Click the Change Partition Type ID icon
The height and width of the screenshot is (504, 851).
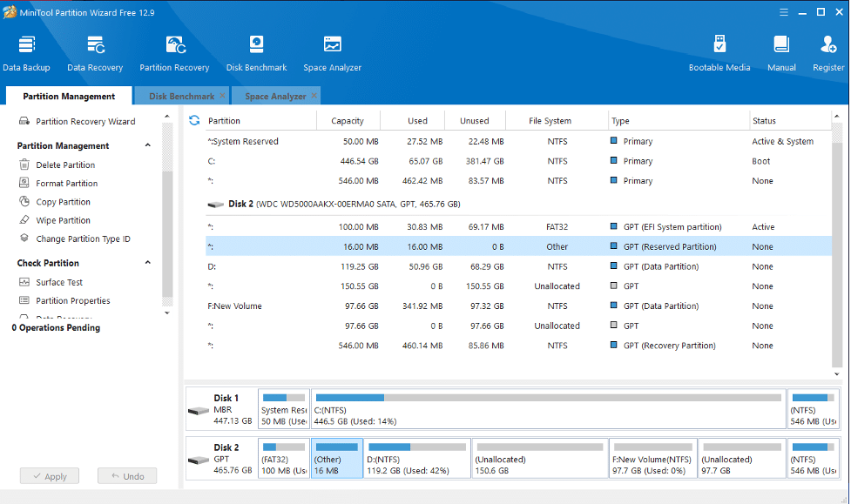click(x=24, y=239)
